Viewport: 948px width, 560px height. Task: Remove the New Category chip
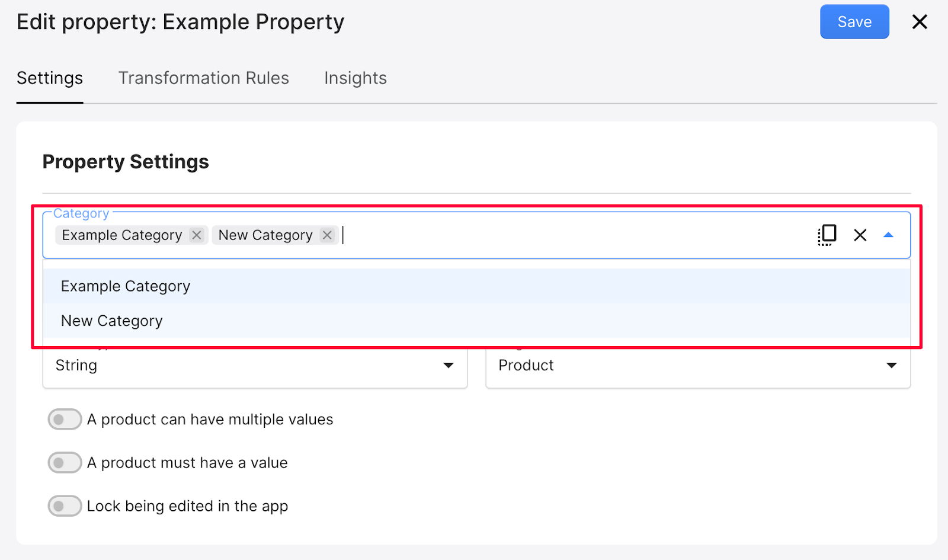click(x=327, y=235)
